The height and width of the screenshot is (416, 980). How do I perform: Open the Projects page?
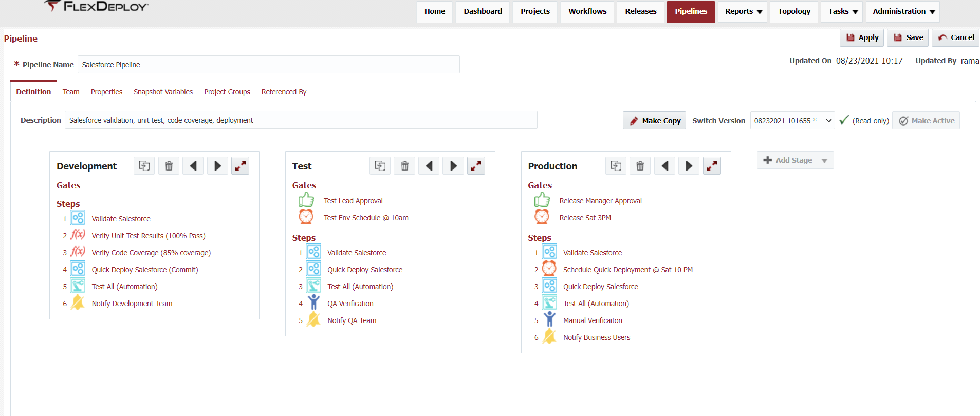point(535,11)
